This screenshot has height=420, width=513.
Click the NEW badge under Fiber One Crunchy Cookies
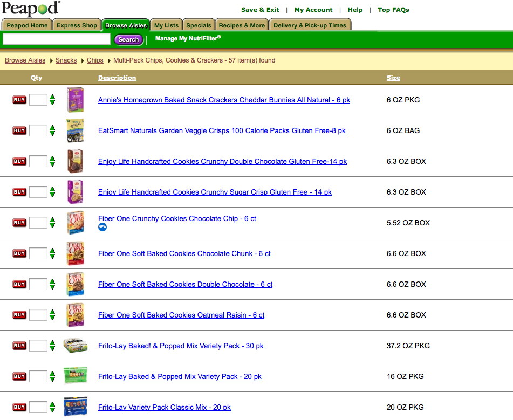[102, 227]
